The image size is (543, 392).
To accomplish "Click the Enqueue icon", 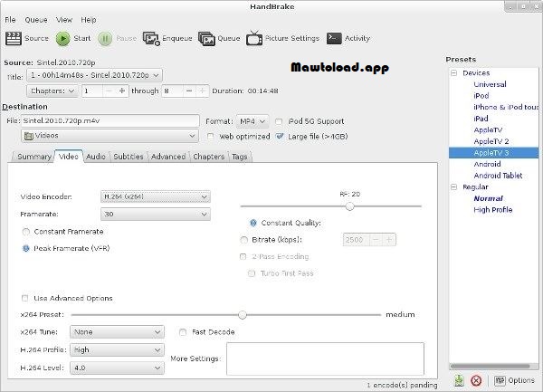I will coord(151,38).
